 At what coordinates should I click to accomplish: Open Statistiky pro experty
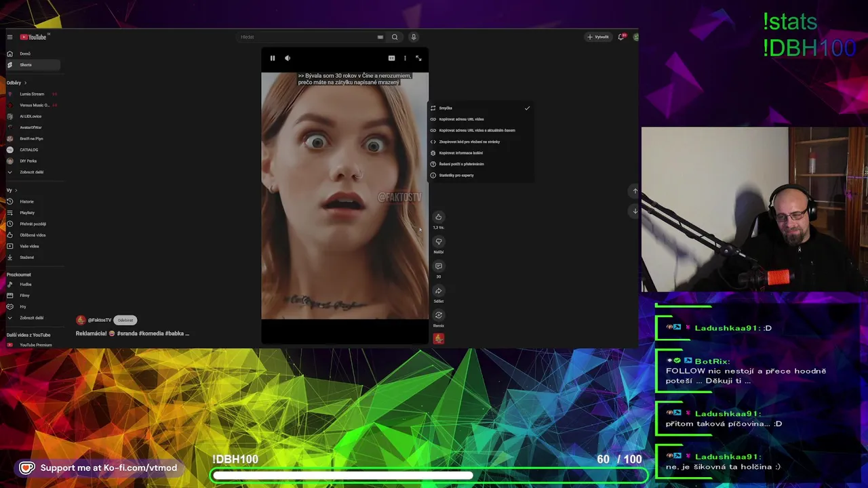(x=481, y=175)
